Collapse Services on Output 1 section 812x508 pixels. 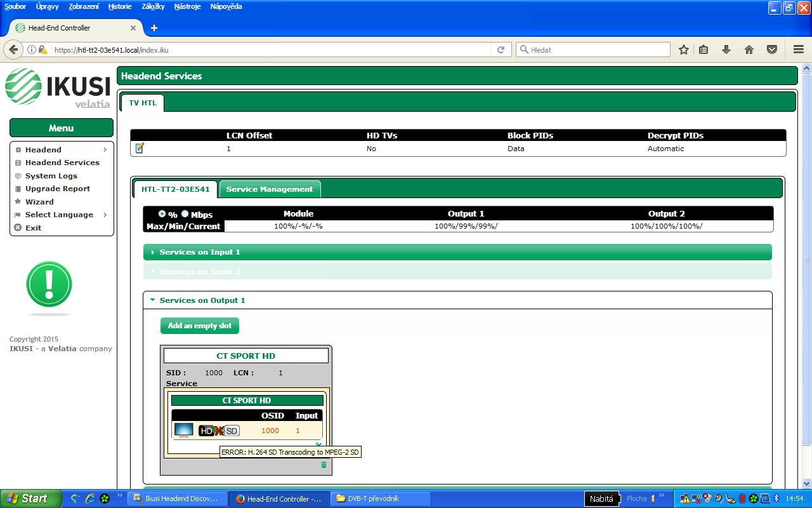tap(202, 300)
